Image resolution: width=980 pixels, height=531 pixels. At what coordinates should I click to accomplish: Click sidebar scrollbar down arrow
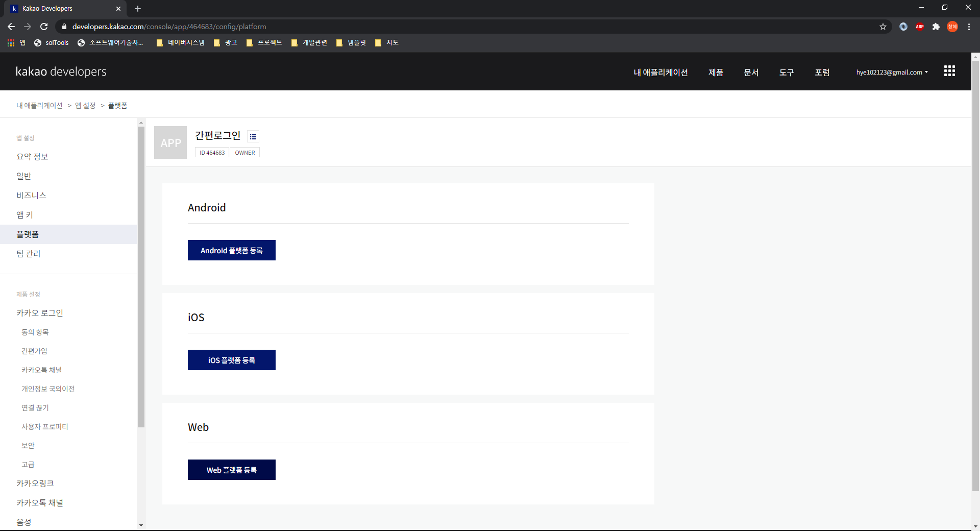pos(141,525)
